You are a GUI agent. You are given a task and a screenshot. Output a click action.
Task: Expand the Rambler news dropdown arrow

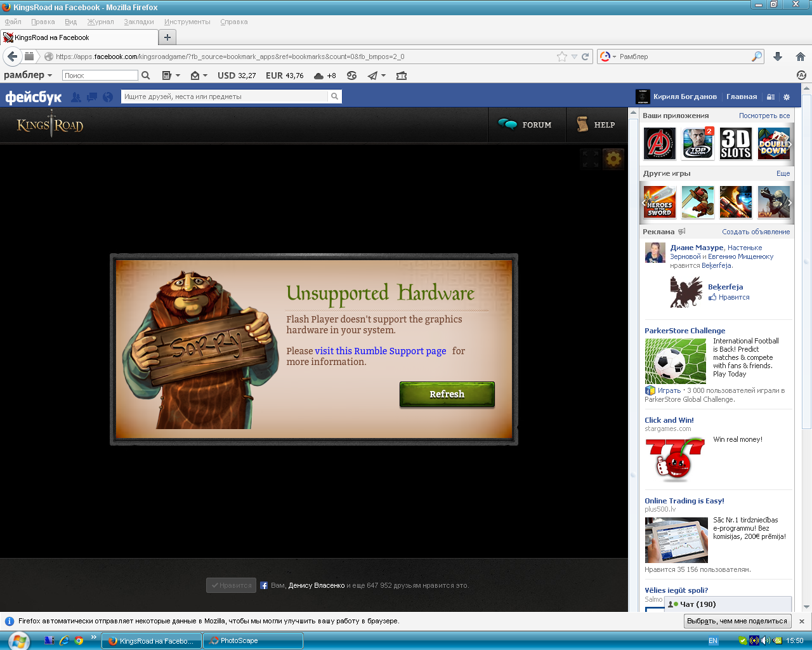178,76
